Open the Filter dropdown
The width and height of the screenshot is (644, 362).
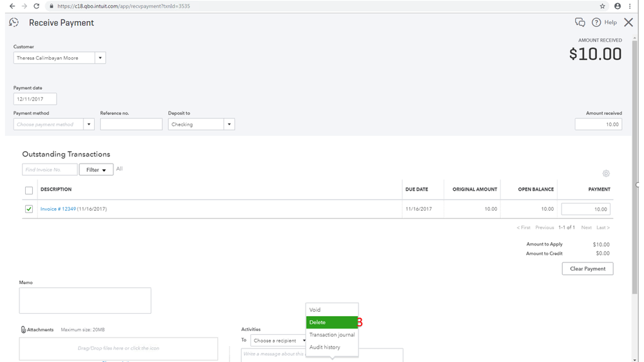pyautogui.click(x=96, y=169)
